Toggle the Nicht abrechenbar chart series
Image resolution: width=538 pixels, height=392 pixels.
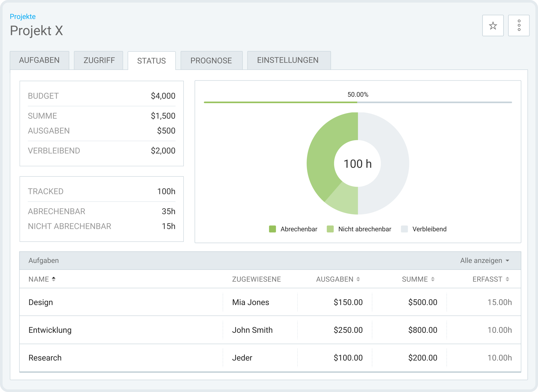click(x=365, y=229)
